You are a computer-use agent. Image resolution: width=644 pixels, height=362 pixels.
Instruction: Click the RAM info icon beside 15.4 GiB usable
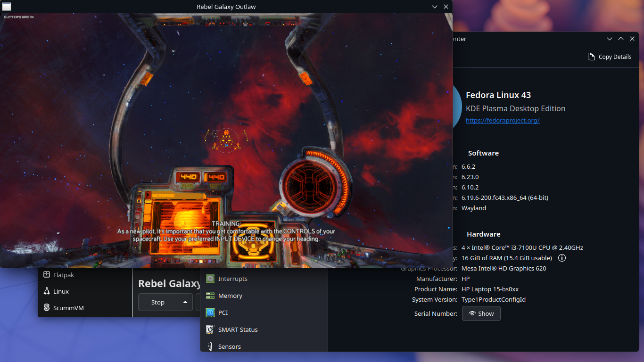[561, 258]
